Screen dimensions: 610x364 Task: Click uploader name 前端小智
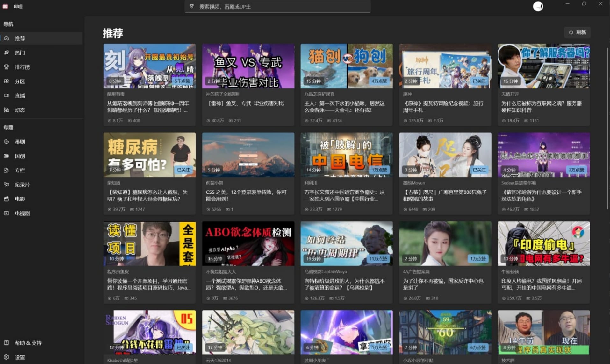coord(214,183)
